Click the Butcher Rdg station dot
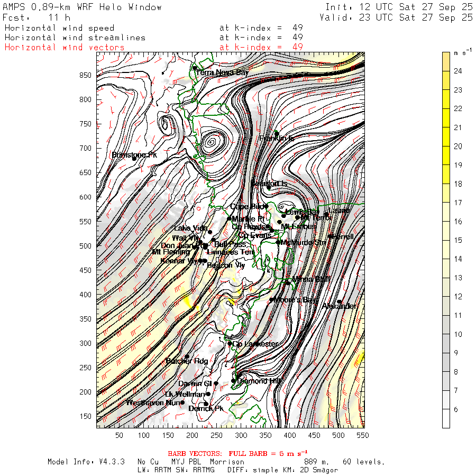 pyautogui.click(x=187, y=357)
